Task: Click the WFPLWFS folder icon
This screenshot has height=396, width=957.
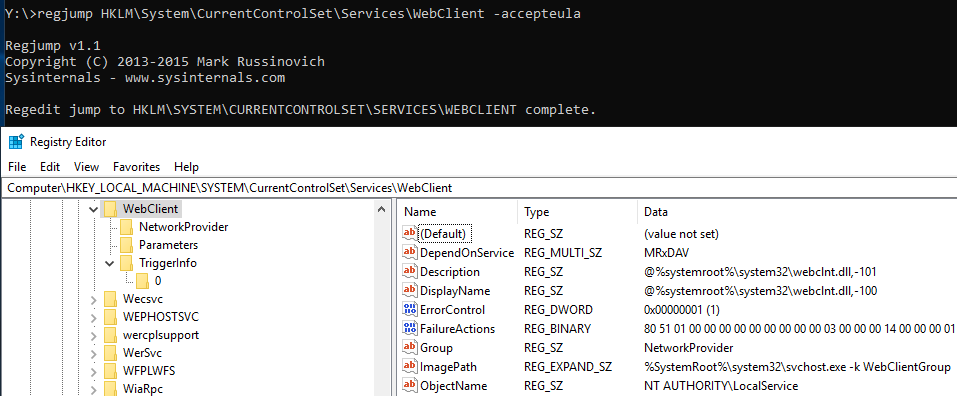Action: point(110,371)
